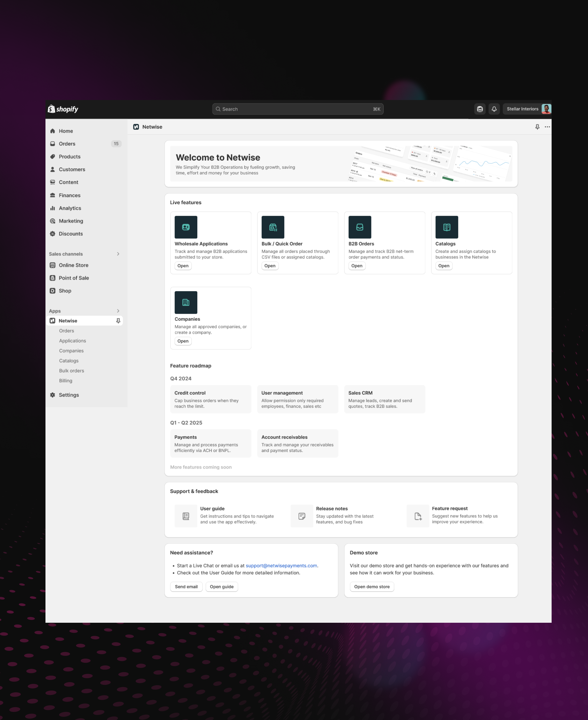This screenshot has height=720, width=588.
Task: Click the Search input field
Action: click(297, 109)
